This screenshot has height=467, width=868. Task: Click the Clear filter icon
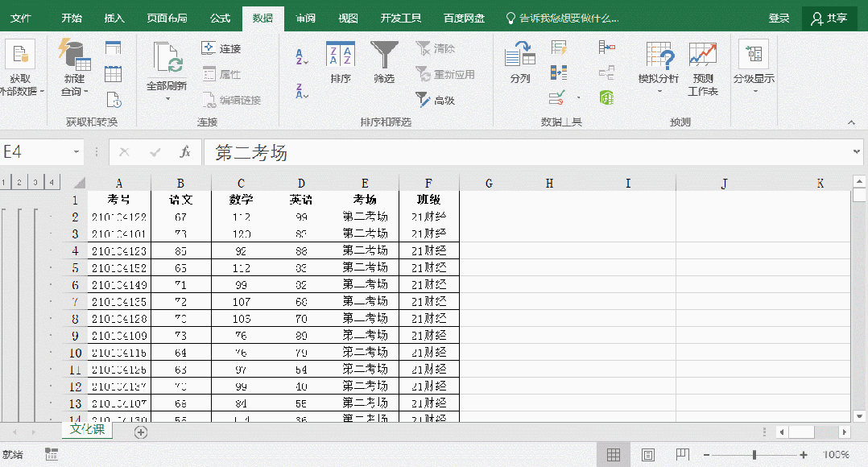coord(423,48)
